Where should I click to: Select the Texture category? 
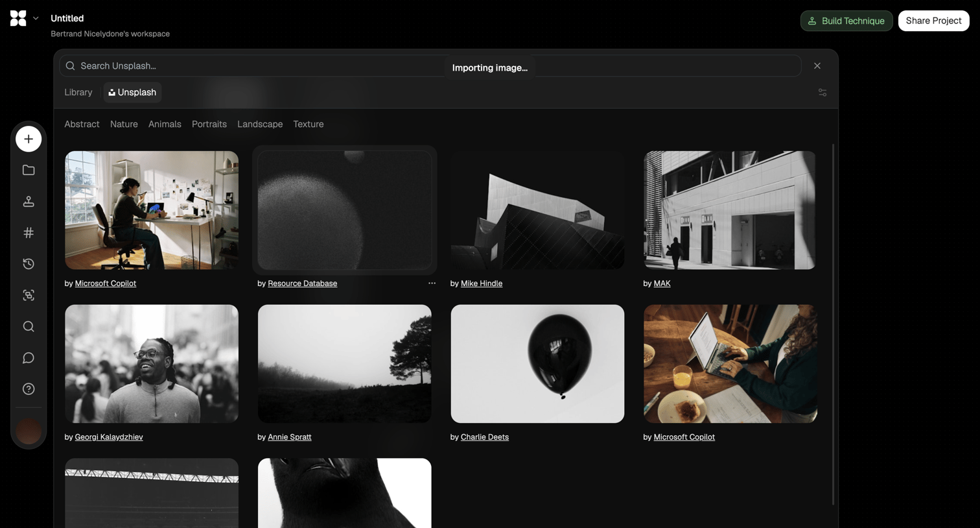(309, 124)
